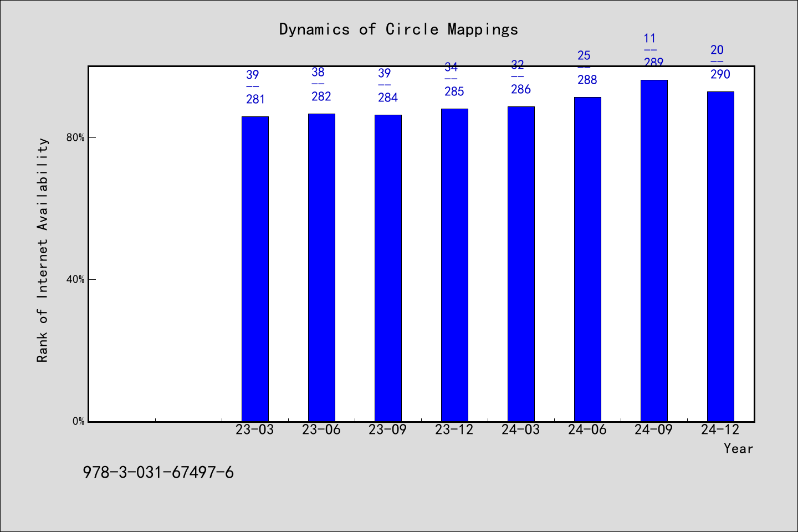Click the x-axis tick label '23-06'

(x=321, y=429)
